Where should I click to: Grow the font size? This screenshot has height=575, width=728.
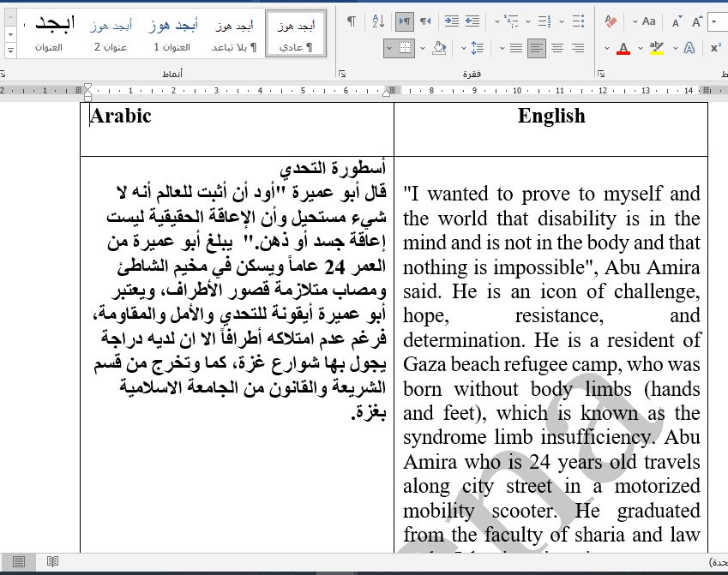point(697,21)
